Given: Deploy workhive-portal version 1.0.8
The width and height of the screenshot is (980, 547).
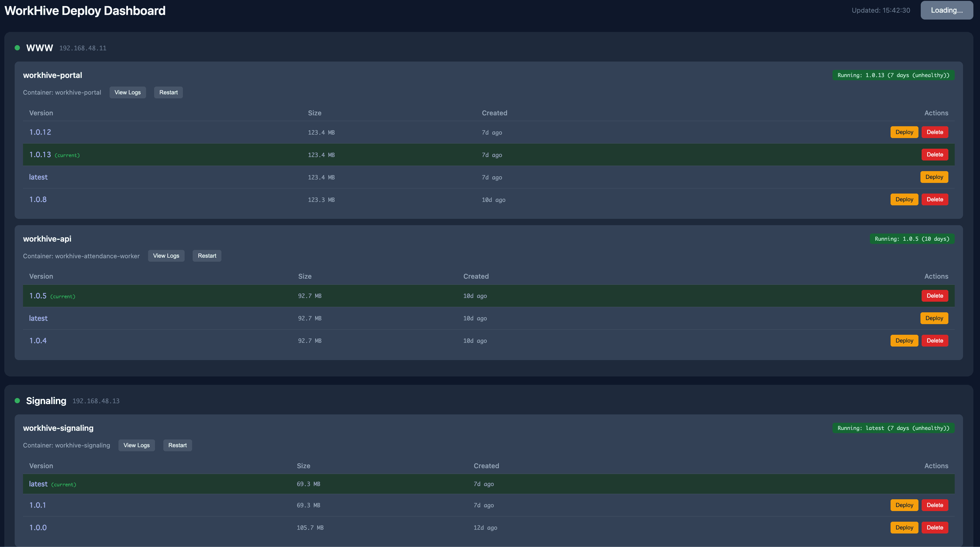Looking at the screenshot, I should (904, 199).
